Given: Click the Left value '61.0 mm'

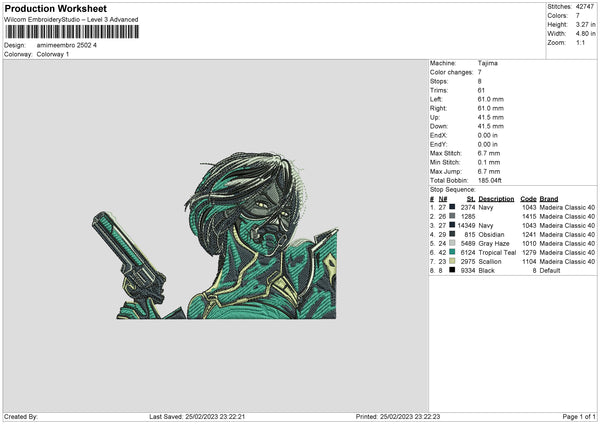Looking at the screenshot, I should (x=491, y=99).
